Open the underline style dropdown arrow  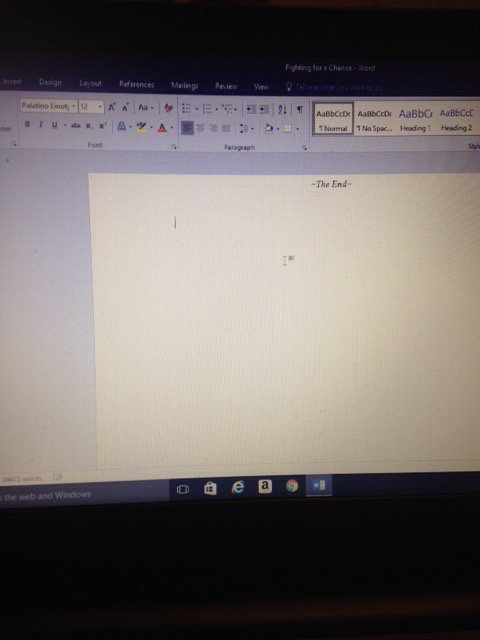64,126
